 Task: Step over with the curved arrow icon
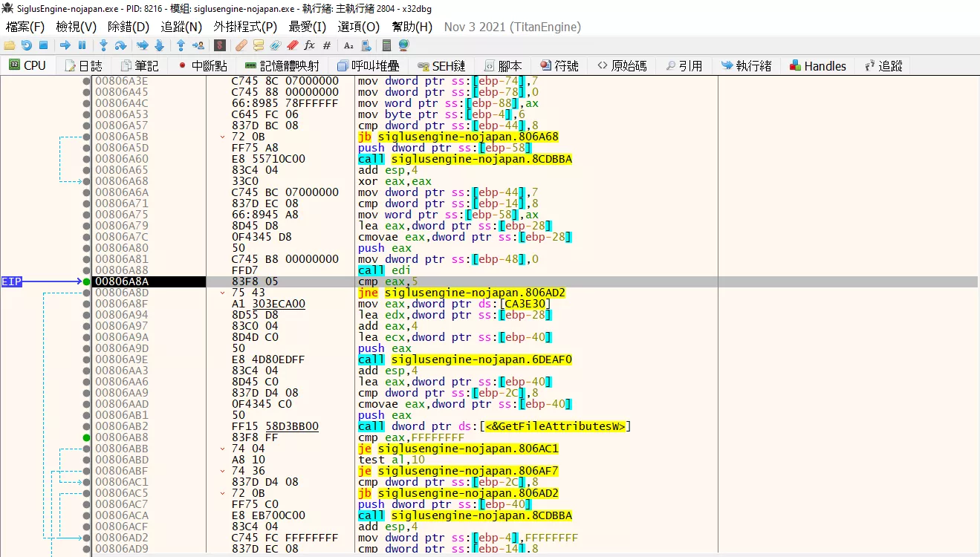point(120,45)
